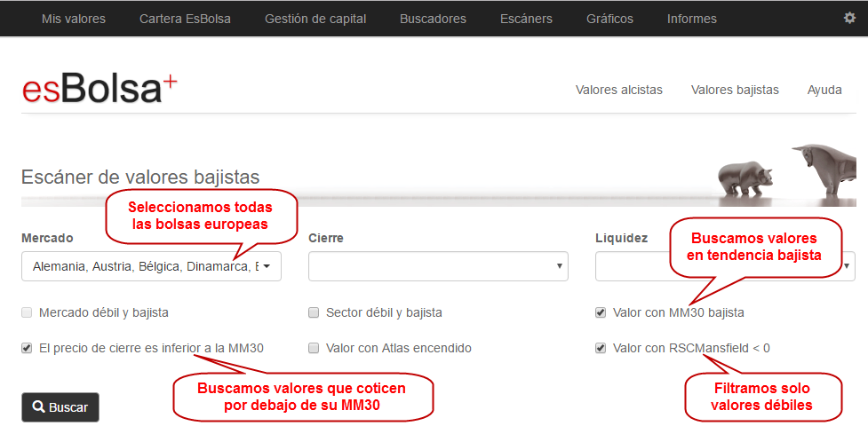
Task: Click the Escáner de valores bajistas heading
Action: 140,177
